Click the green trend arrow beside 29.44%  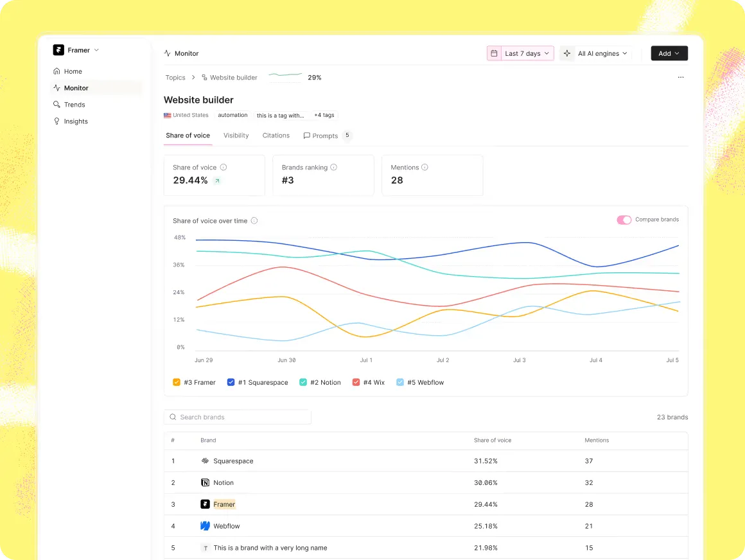coord(217,180)
